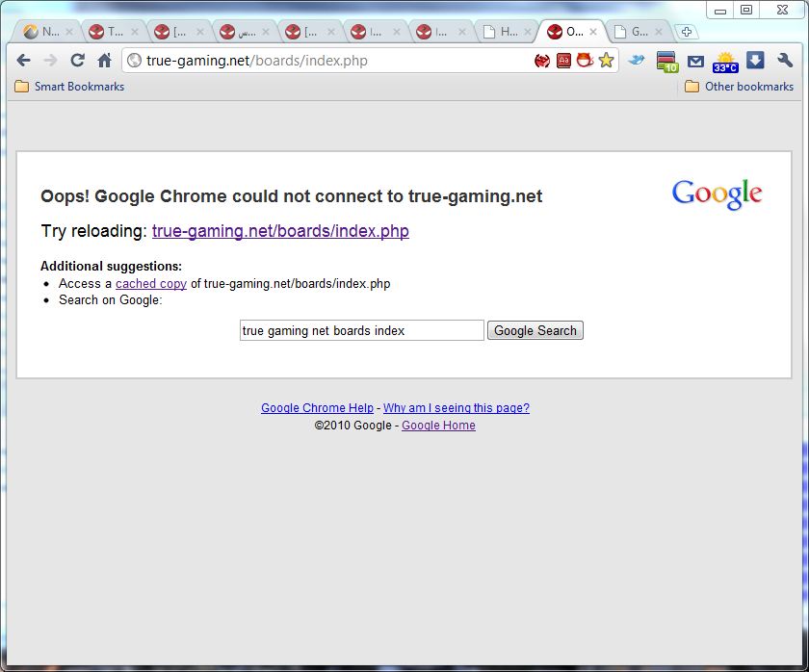Open the Smart Bookmarks folder
This screenshot has height=672, width=809.
[x=69, y=86]
